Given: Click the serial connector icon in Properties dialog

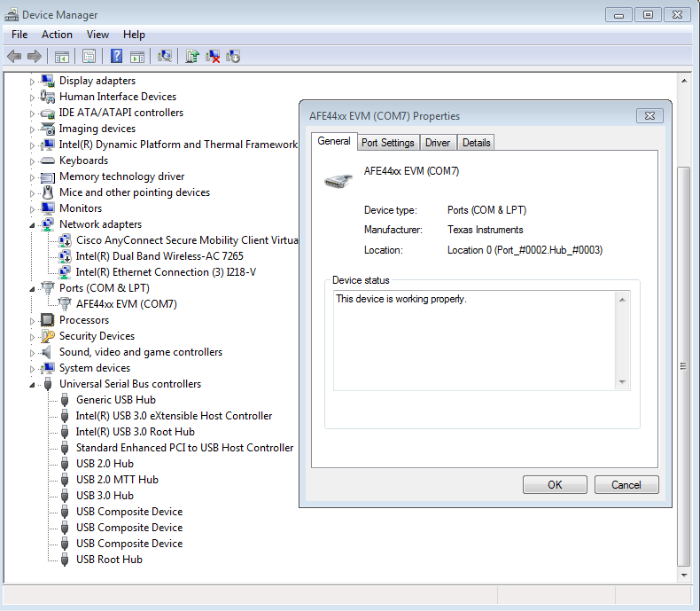Looking at the screenshot, I should (x=338, y=181).
